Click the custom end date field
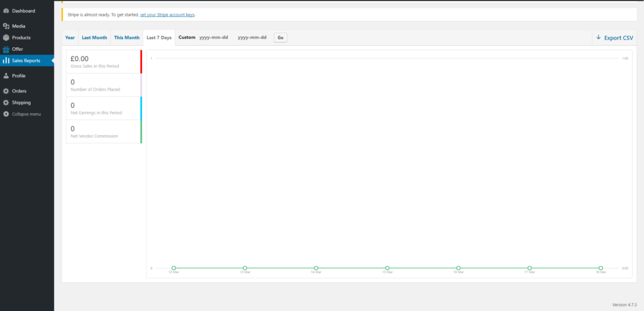Screen dimensions: 644x311 [252, 38]
